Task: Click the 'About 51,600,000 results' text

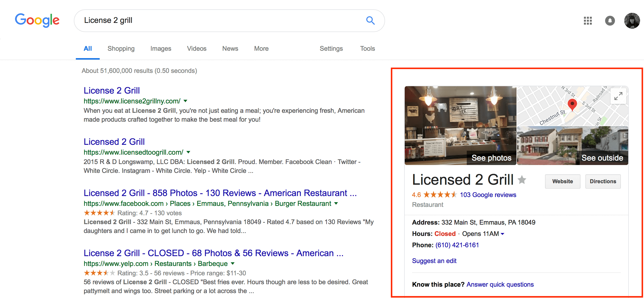Action: point(139,71)
